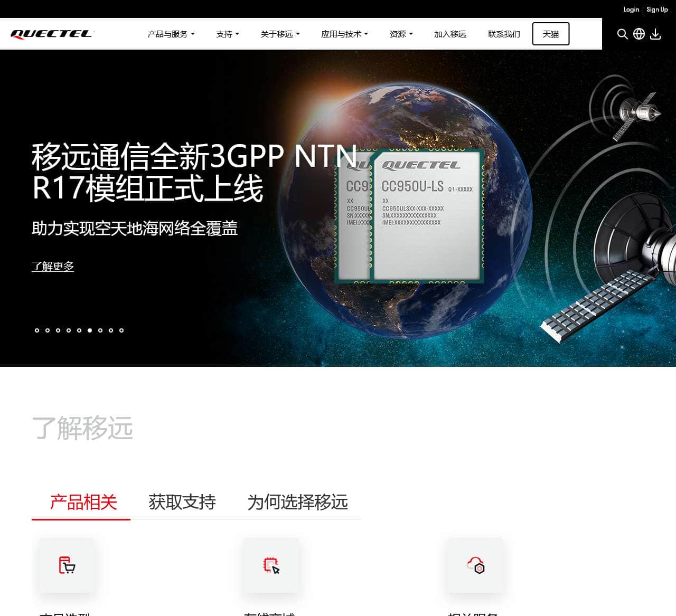The image size is (676, 616).
Task: Select the fifth carousel slide dot
Action: pyautogui.click(x=79, y=330)
